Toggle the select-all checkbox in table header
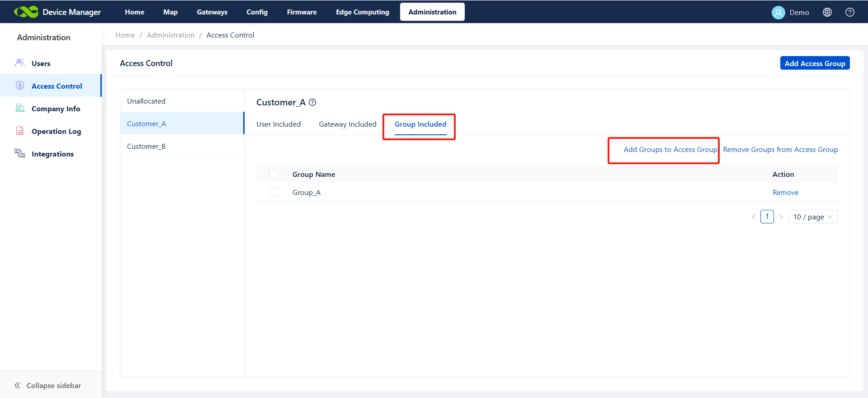Image resolution: width=868 pixels, height=398 pixels. 274,174
